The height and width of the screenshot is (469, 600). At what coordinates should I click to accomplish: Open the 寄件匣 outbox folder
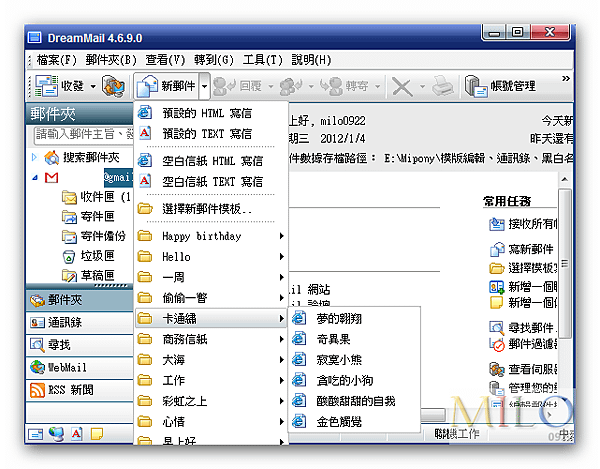[x=88, y=217]
